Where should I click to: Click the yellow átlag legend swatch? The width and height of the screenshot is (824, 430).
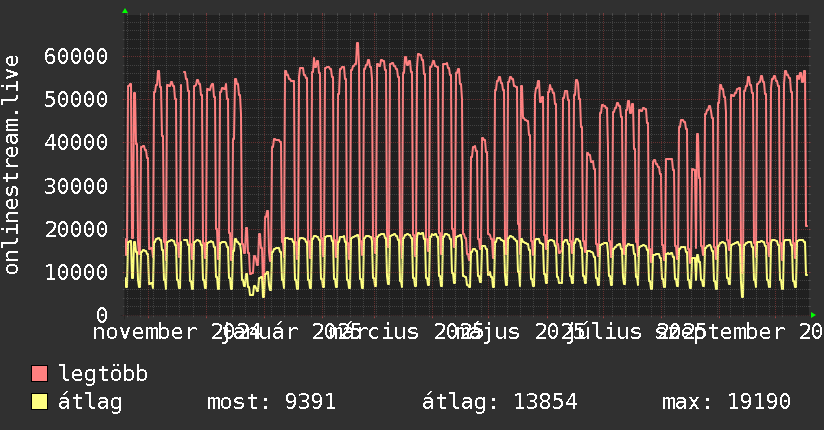(x=40, y=403)
